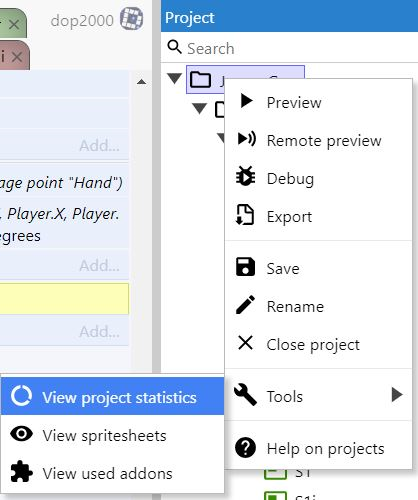Click the Export file icon
This screenshot has height=500, width=418.
point(245,215)
